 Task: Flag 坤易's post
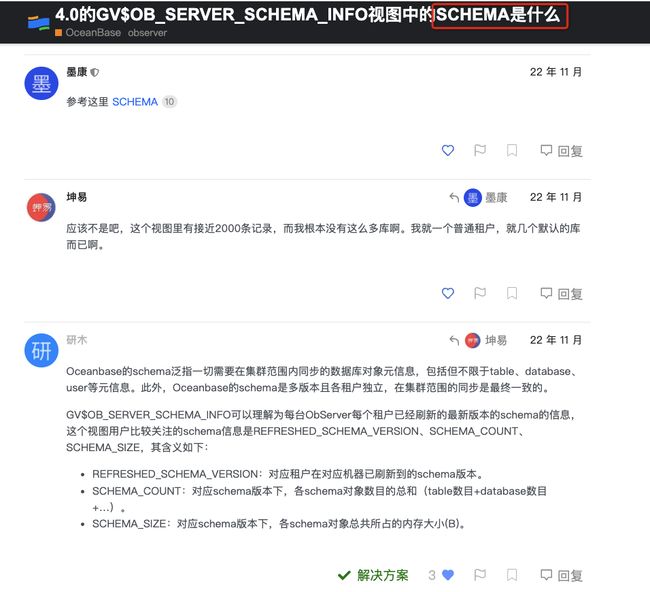pos(480,293)
